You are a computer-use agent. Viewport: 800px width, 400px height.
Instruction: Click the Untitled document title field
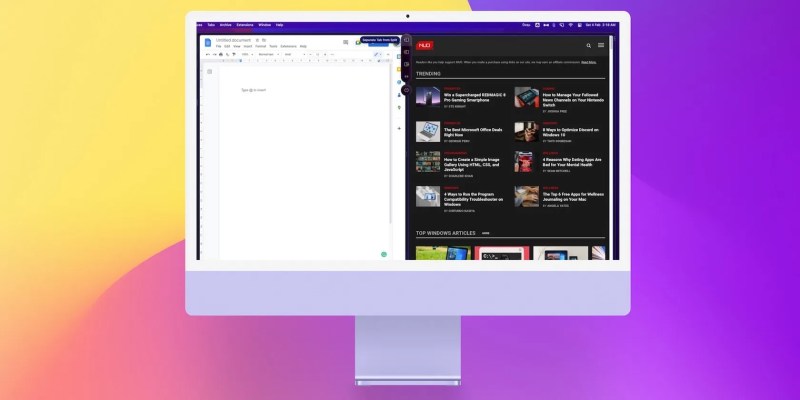tap(233, 40)
